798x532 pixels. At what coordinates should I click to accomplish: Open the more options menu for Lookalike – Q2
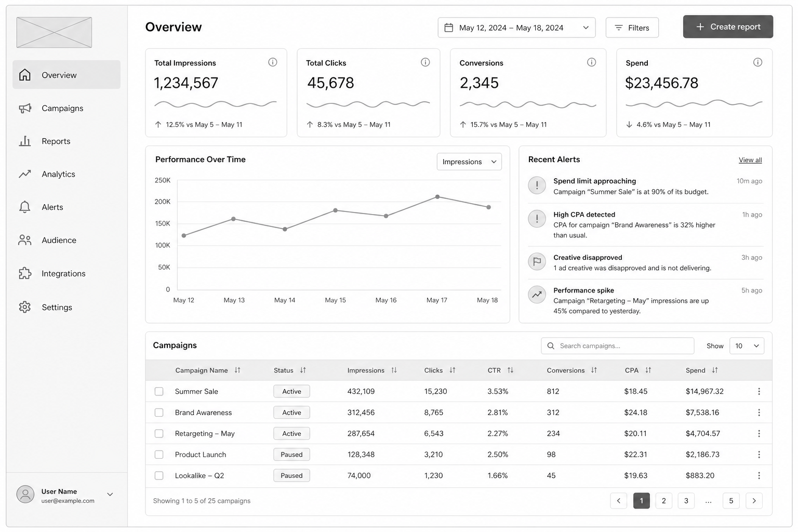tap(759, 475)
